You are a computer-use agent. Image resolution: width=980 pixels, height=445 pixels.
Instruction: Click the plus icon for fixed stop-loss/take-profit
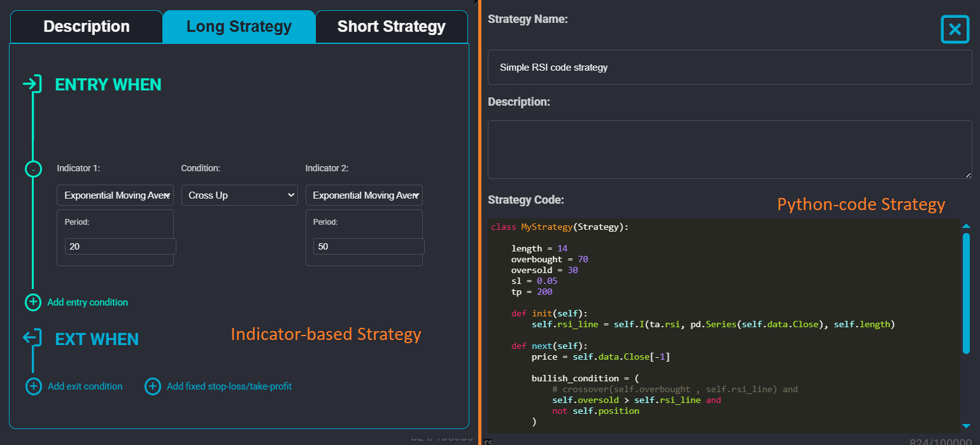tap(153, 386)
